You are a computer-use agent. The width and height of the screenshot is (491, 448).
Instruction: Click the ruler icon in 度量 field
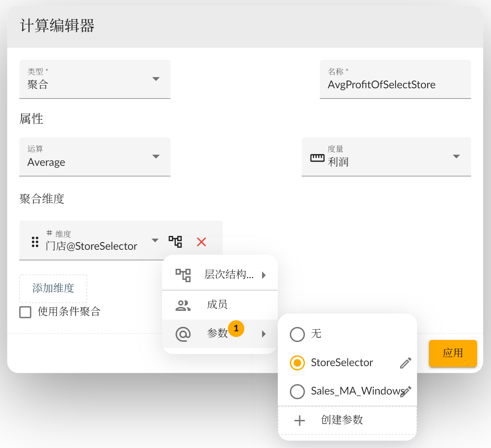317,158
